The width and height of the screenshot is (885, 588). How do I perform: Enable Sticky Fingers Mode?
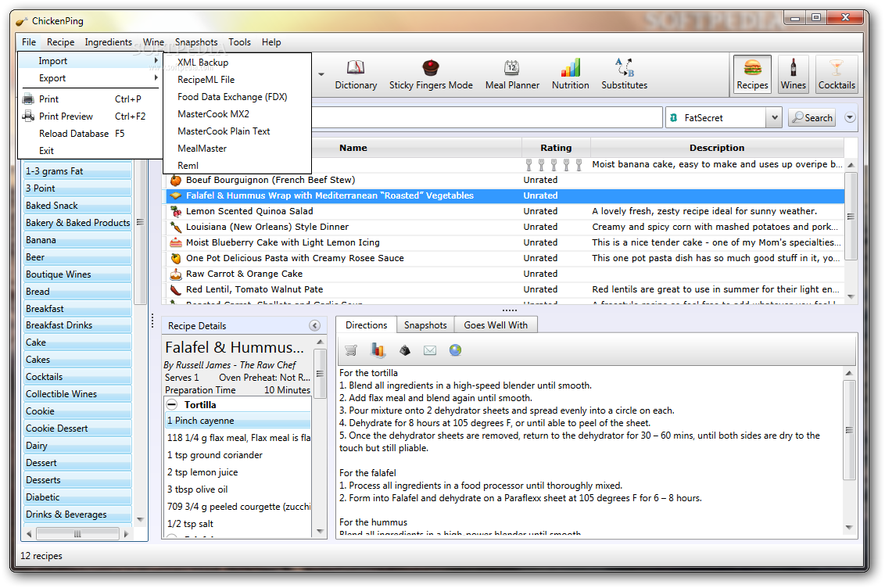431,74
